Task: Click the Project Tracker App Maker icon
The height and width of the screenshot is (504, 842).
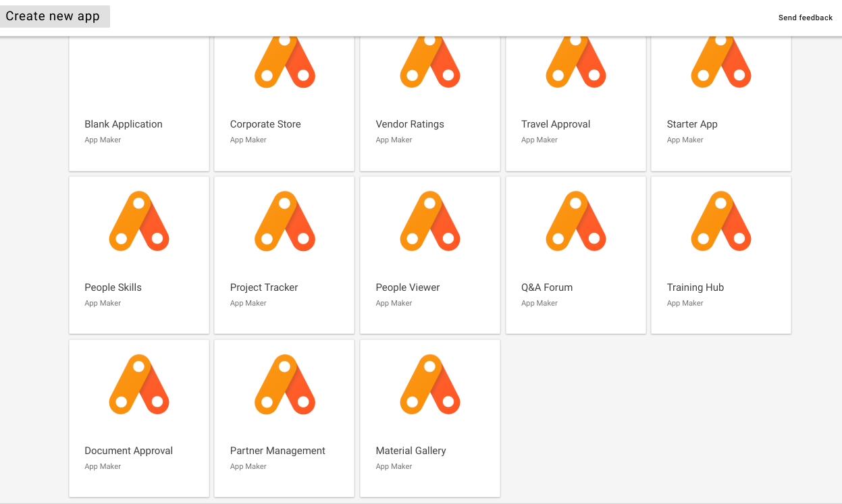Action: coord(284,221)
